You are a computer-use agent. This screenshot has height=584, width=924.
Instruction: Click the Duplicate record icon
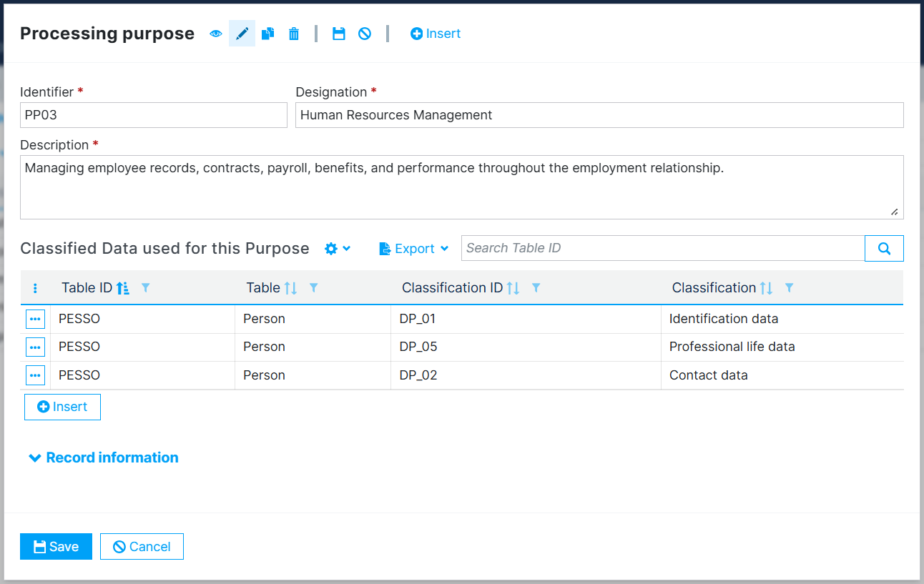point(267,34)
